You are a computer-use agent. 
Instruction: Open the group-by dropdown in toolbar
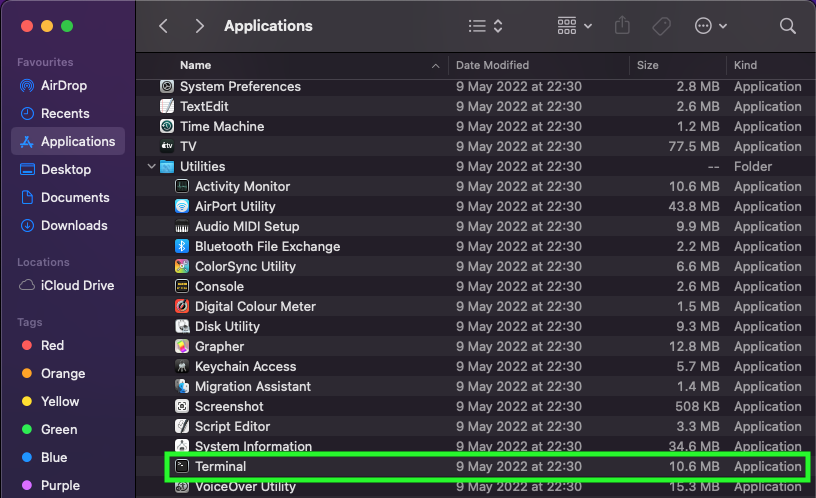pyautogui.click(x=575, y=26)
